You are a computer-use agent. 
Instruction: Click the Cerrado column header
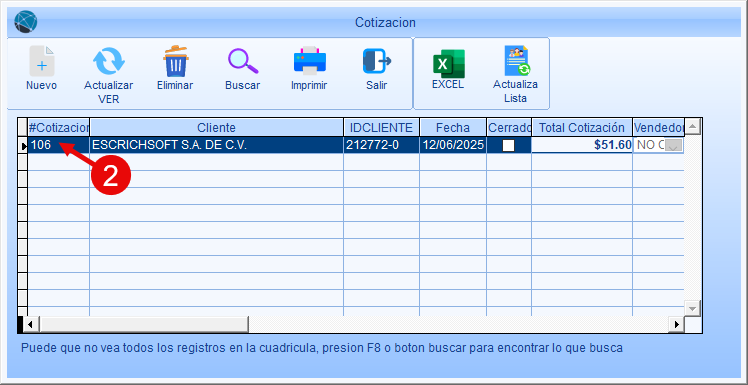[x=509, y=127]
